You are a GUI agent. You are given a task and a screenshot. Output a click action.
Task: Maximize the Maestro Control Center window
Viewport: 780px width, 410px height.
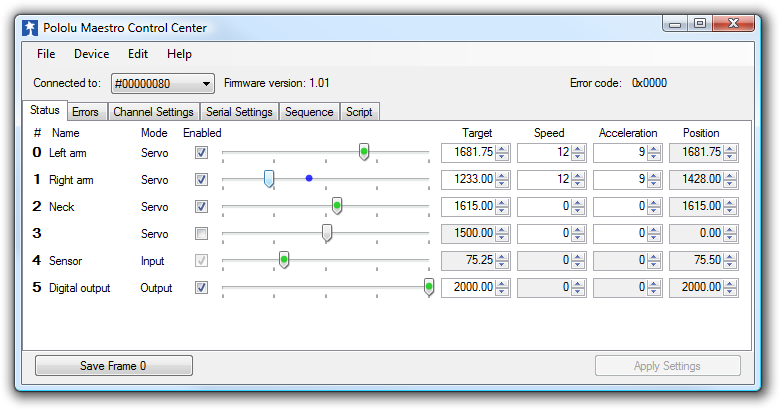point(699,23)
